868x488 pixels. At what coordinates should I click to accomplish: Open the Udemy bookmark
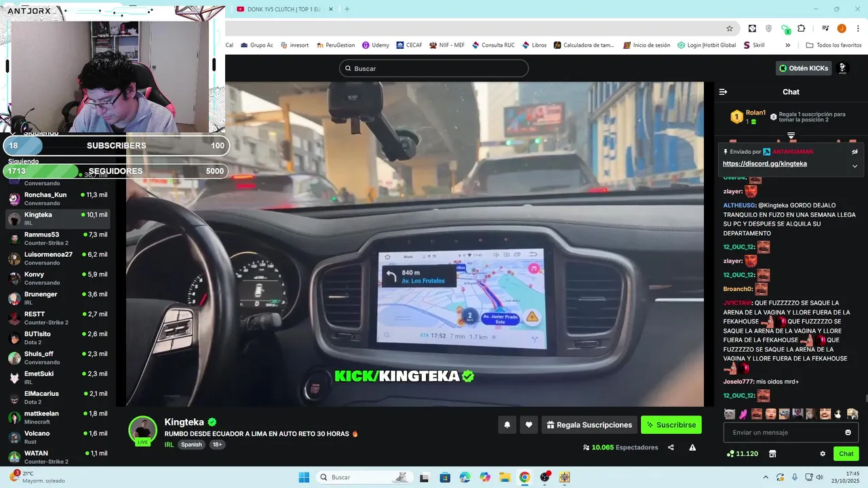coord(376,45)
